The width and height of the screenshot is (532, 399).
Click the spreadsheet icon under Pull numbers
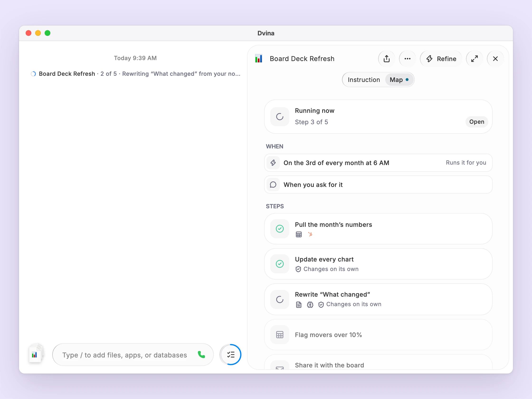point(299,234)
